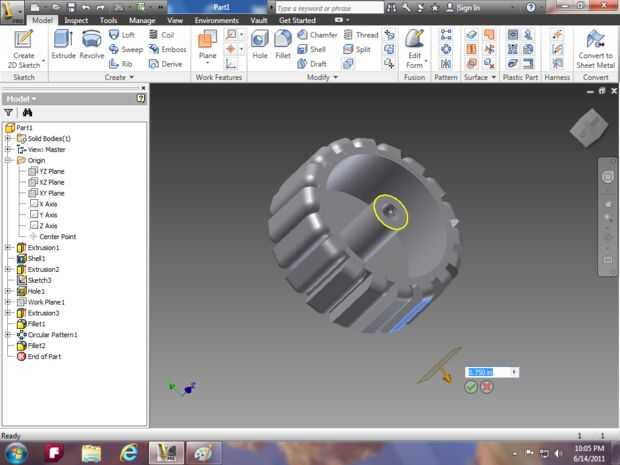Select Center Point in the browser

[x=53, y=236]
